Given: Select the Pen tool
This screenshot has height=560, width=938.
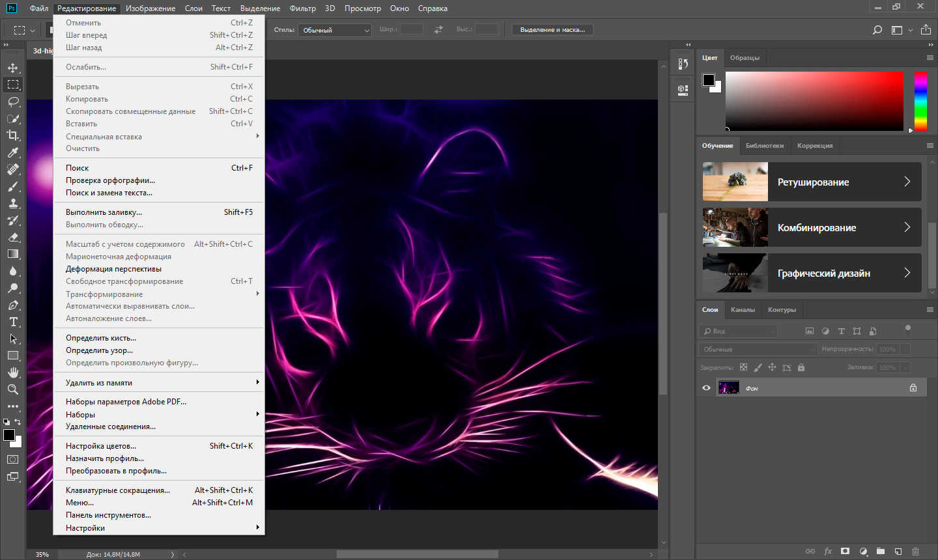Looking at the screenshot, I should coord(13,305).
